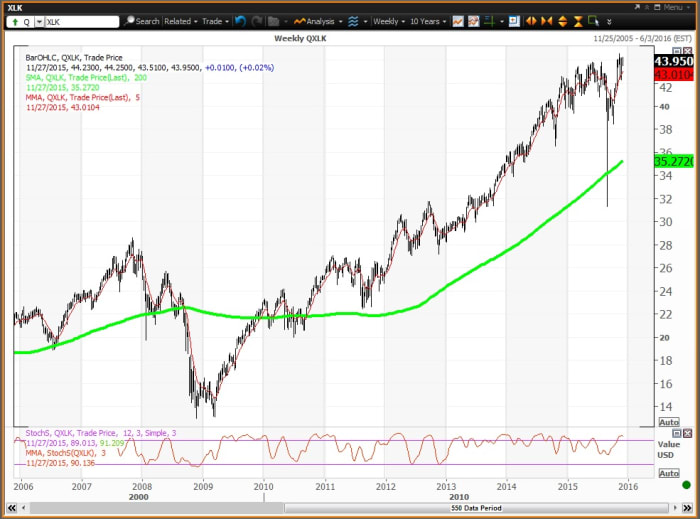
Task: Click the vertical compress orange arrows icon
Action: point(578,21)
